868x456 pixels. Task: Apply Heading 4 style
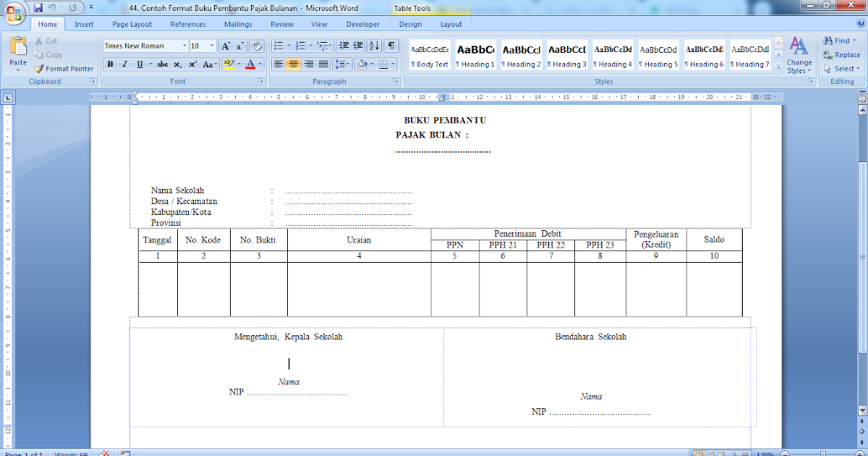(613, 55)
